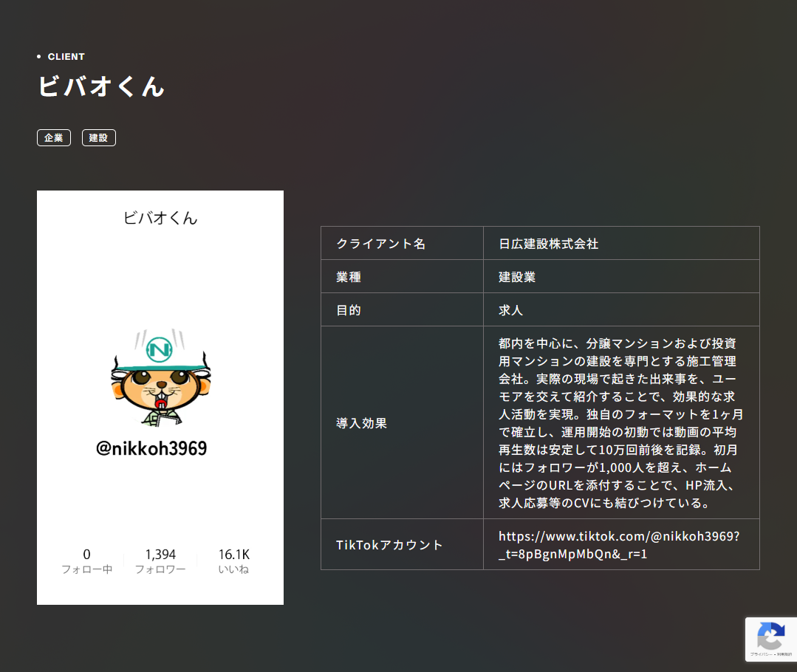Click the 建設 tag badge
Viewport: 797px width, 672px height.
[98, 137]
